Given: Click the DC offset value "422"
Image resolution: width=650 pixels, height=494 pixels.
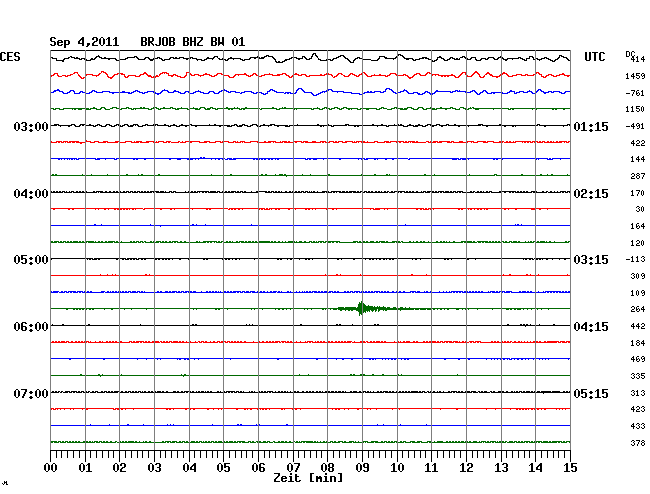Looking at the screenshot, I should click(x=638, y=143).
